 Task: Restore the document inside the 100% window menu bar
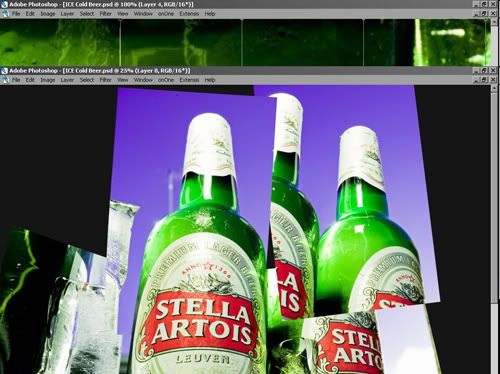click(484, 14)
